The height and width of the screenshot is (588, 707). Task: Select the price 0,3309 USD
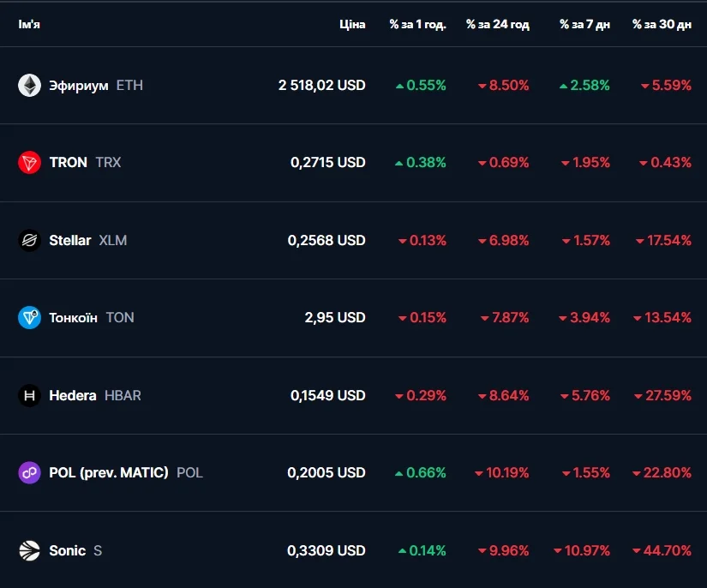click(327, 550)
